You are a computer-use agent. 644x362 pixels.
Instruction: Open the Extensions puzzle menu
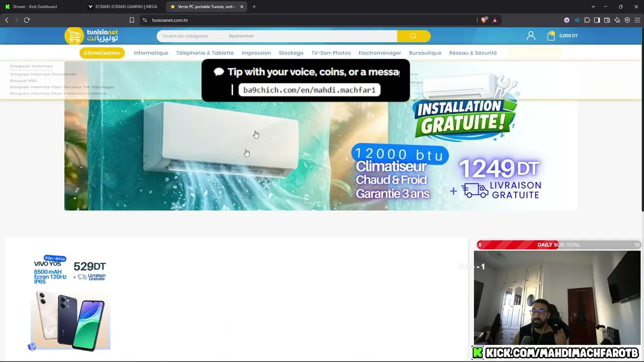pos(587,20)
